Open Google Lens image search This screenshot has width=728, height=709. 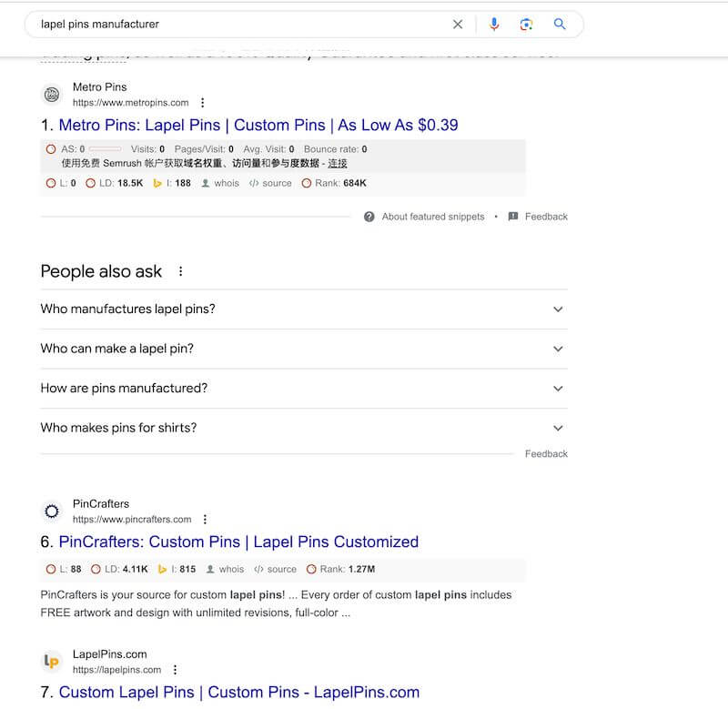[526, 25]
